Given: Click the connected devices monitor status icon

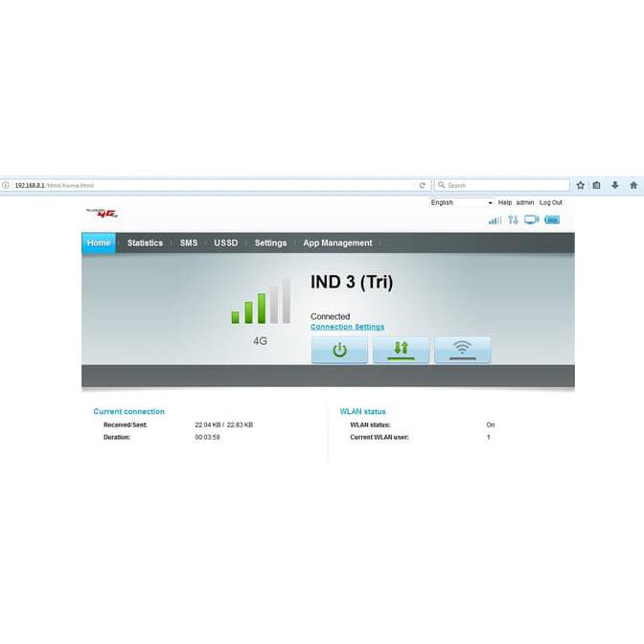Looking at the screenshot, I should click(532, 219).
